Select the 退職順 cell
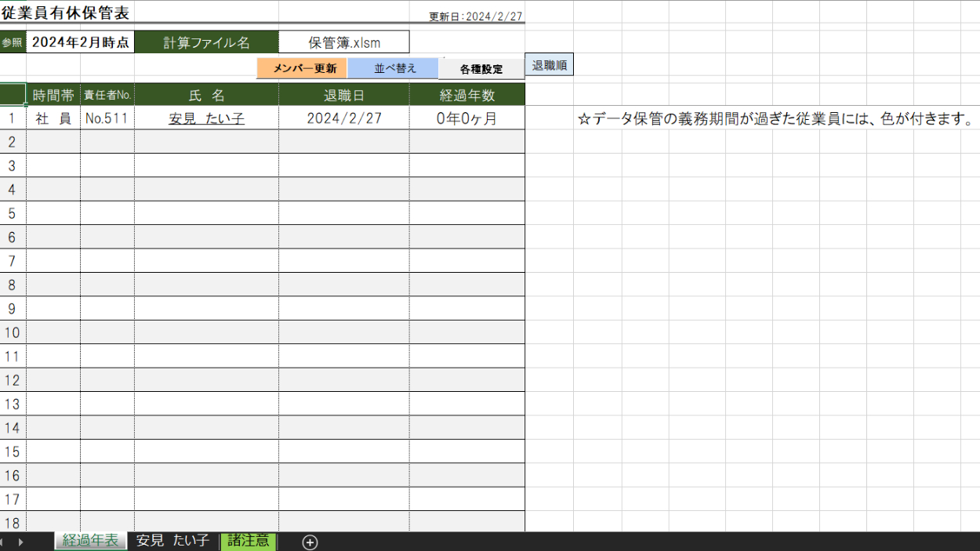 (550, 65)
